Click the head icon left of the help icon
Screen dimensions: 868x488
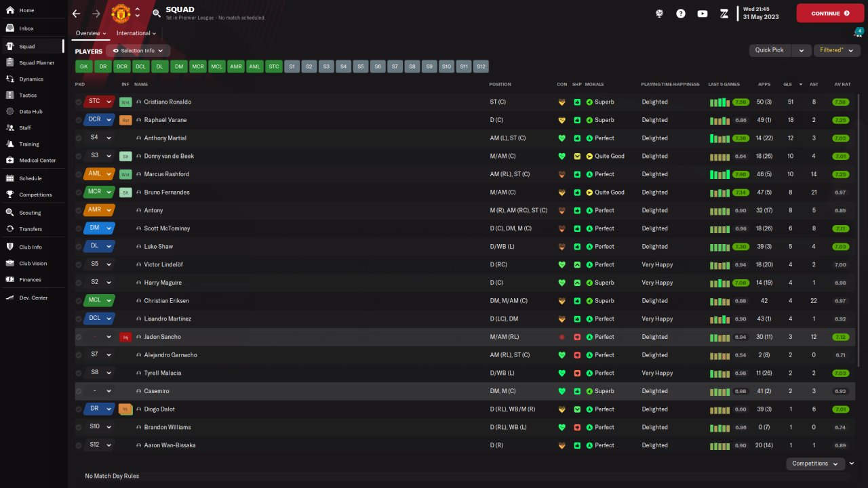point(659,14)
